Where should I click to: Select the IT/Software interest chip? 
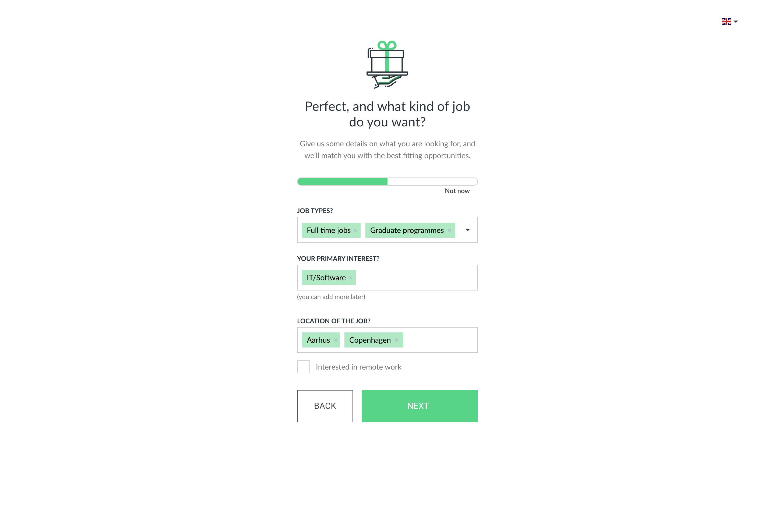coord(326,278)
